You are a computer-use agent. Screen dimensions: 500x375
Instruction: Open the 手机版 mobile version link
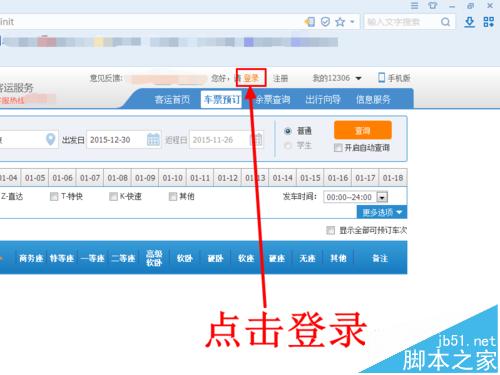pyautogui.click(x=399, y=78)
